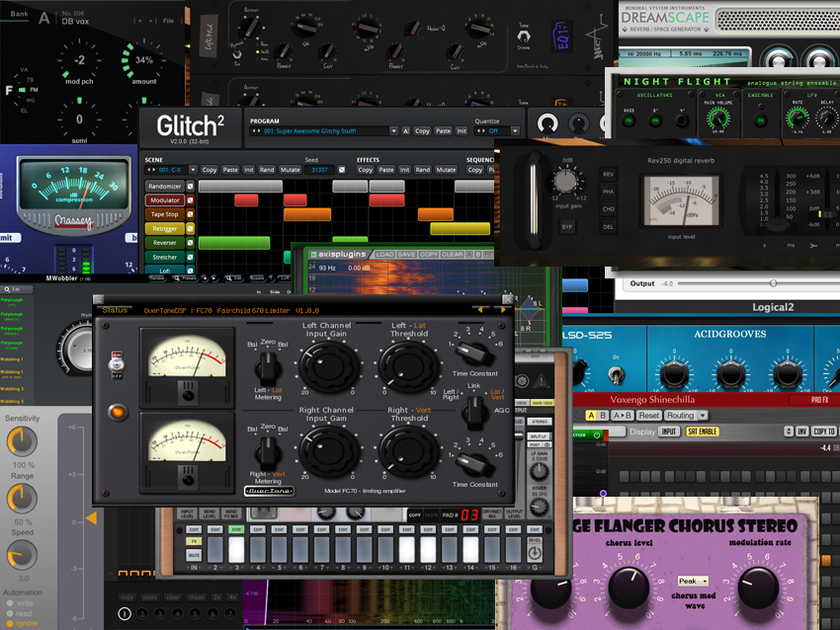Click the up/down stepper left of INV

[x=789, y=432]
